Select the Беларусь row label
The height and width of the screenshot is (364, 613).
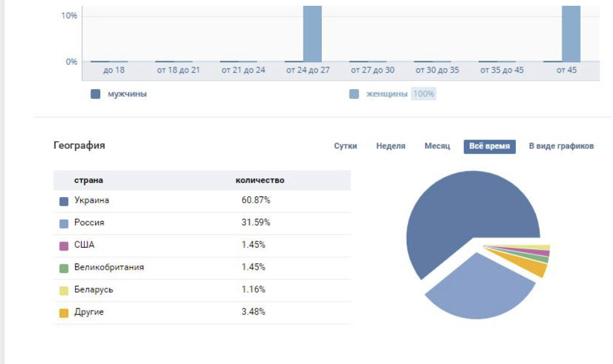coord(93,290)
